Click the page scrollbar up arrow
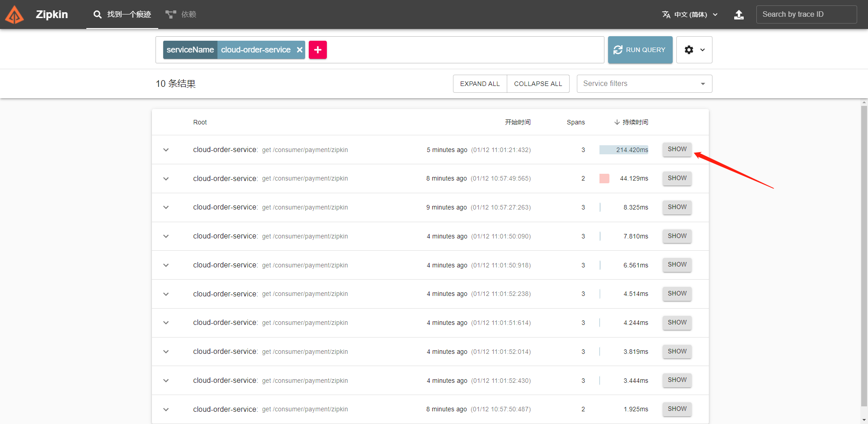The width and height of the screenshot is (868, 424). 864,103
